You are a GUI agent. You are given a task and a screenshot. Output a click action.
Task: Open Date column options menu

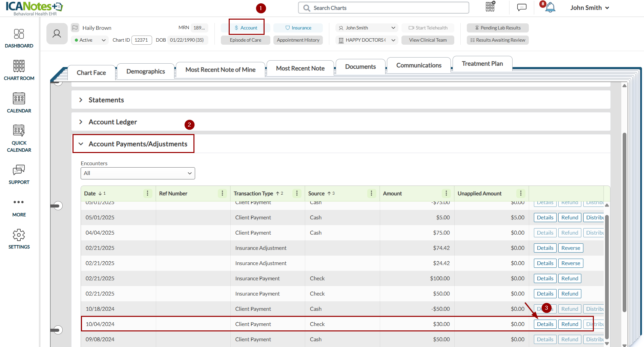click(147, 193)
